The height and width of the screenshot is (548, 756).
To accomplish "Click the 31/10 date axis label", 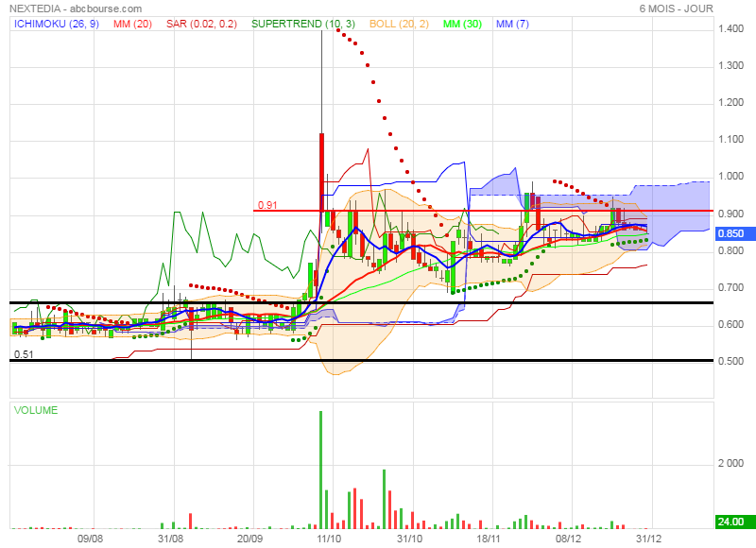I will click(409, 539).
